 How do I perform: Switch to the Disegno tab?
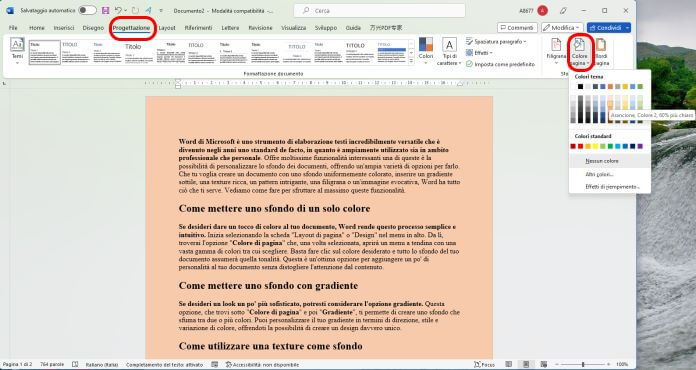(93, 28)
